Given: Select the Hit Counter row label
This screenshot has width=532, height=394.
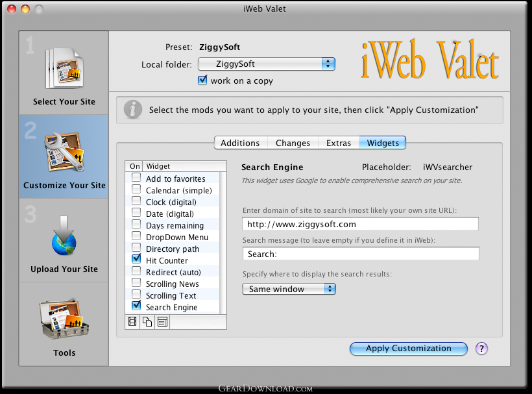Looking at the screenshot, I should pos(167,261).
